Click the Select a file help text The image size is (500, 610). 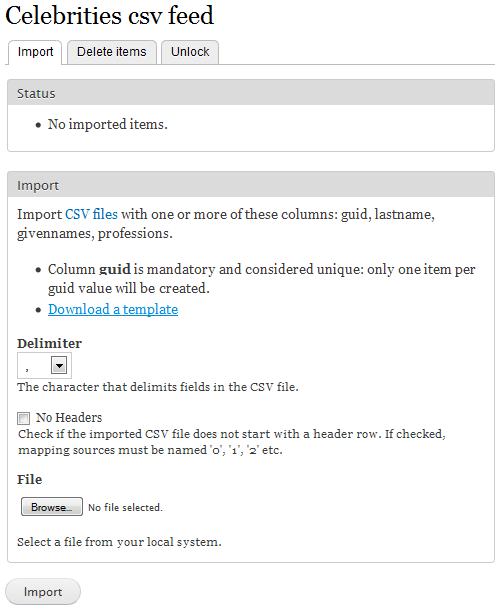tap(119, 542)
